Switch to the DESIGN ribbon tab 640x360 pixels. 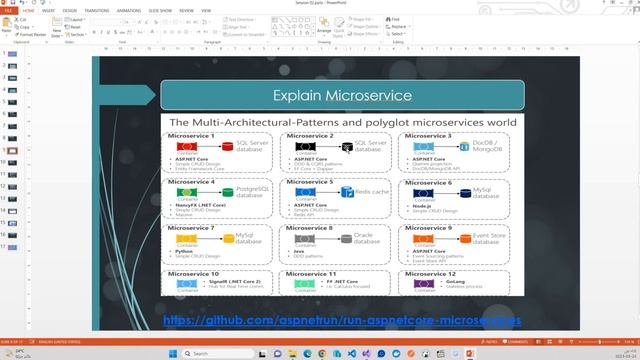[69, 11]
